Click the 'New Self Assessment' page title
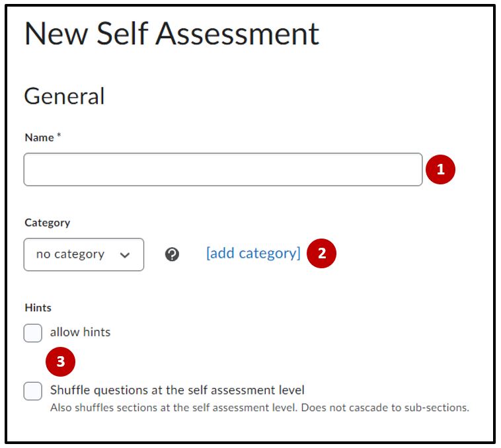The width and height of the screenshot is (501, 448). (171, 34)
